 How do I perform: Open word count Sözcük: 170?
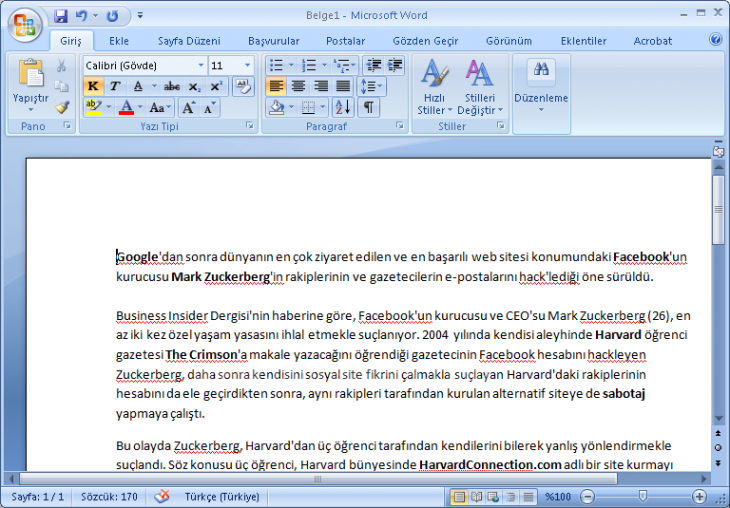click(109, 497)
